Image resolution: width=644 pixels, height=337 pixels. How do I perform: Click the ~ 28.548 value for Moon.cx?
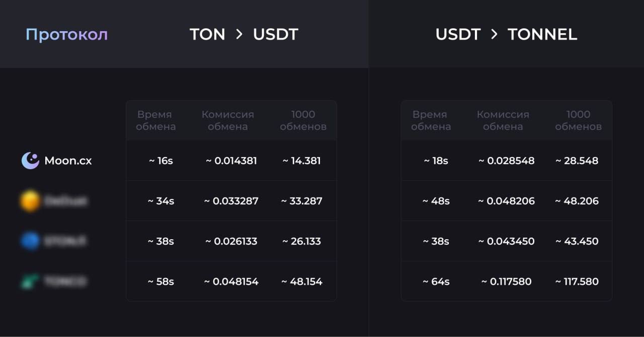(577, 161)
